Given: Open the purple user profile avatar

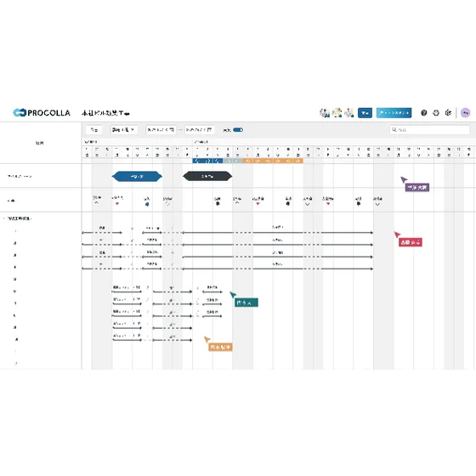Looking at the screenshot, I should (x=466, y=112).
